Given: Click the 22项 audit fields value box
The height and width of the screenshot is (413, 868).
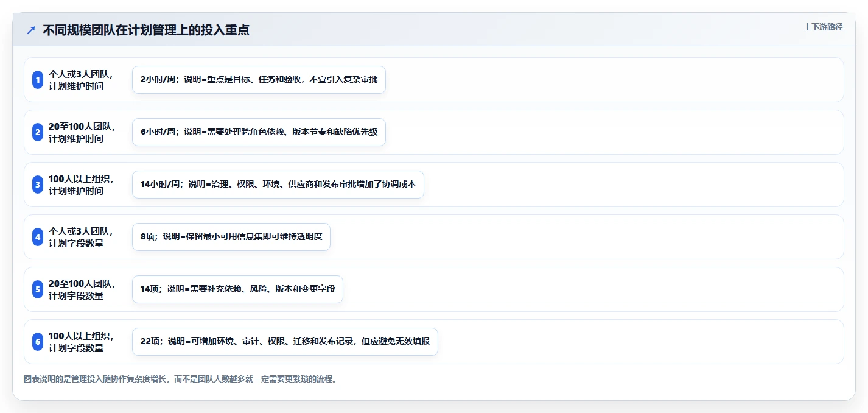Looking at the screenshot, I should pyautogui.click(x=285, y=342).
